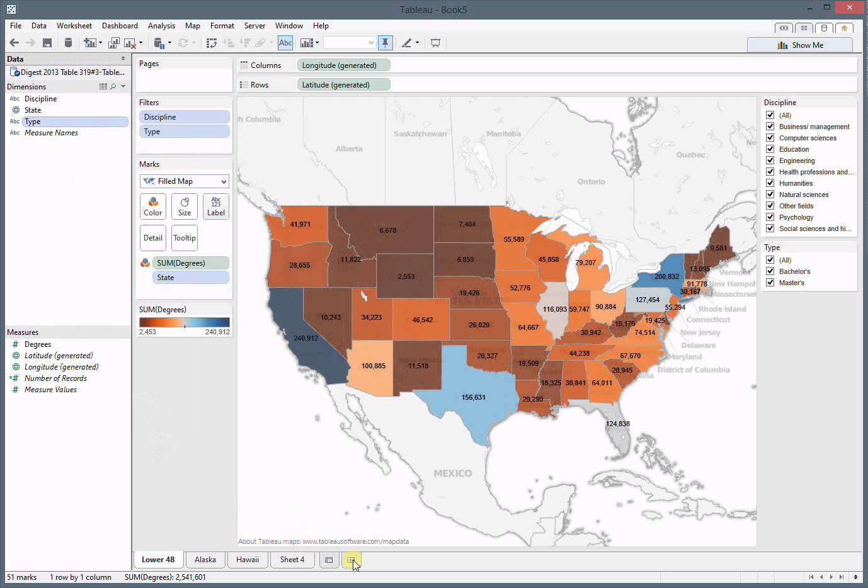Open the Highlight pen dropdown arrow
Viewport: 868px width, 588px height.
[x=417, y=43]
